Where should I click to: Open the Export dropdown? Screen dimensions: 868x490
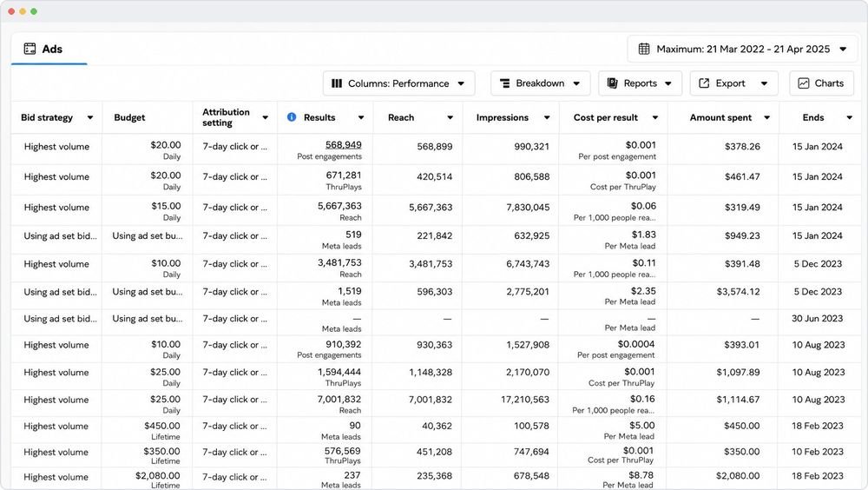[x=734, y=83]
